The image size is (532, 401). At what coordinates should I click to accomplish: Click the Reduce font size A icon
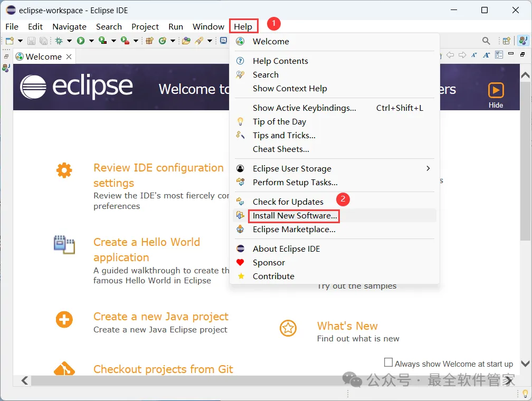(x=474, y=55)
